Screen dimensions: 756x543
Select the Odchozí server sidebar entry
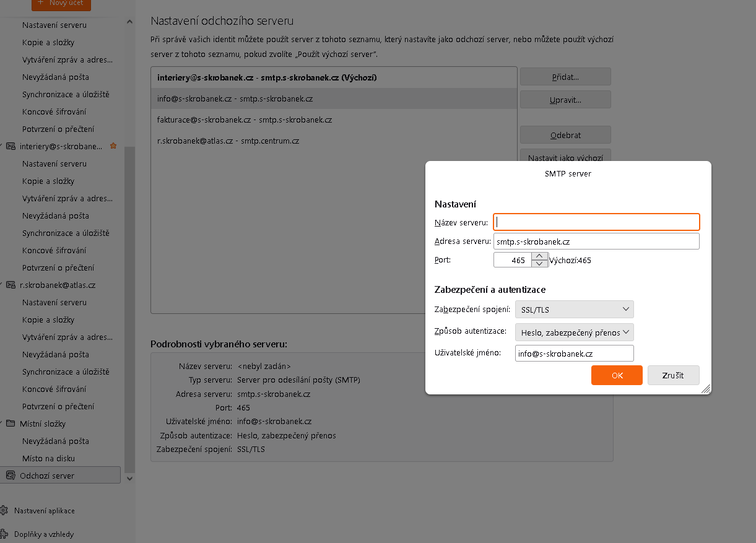tap(60, 476)
